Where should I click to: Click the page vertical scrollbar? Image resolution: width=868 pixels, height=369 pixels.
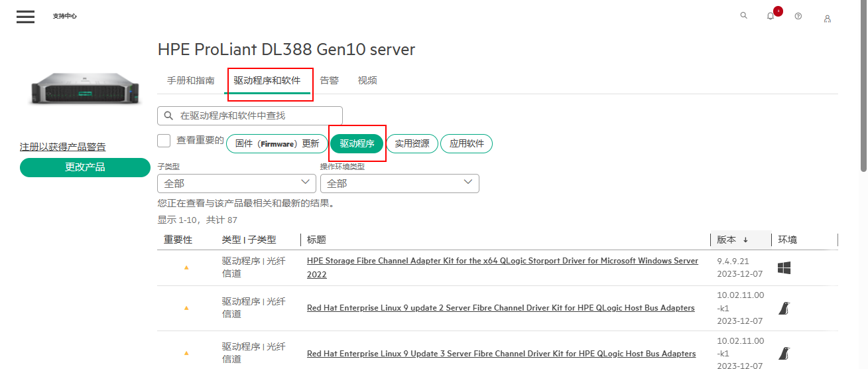862,86
